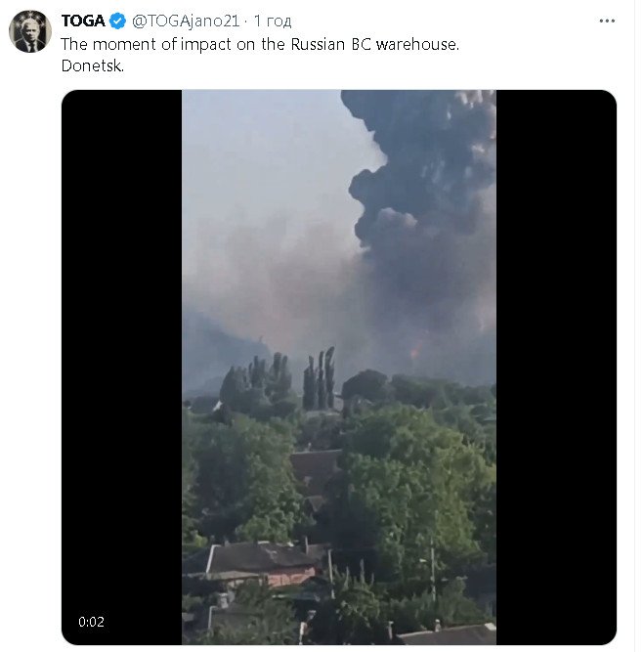
Task: Click the brown-roofed house in video center
Action: 315,469
